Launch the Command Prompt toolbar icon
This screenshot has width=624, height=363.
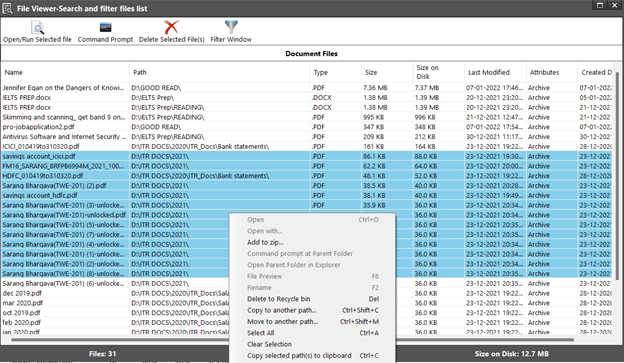click(105, 27)
